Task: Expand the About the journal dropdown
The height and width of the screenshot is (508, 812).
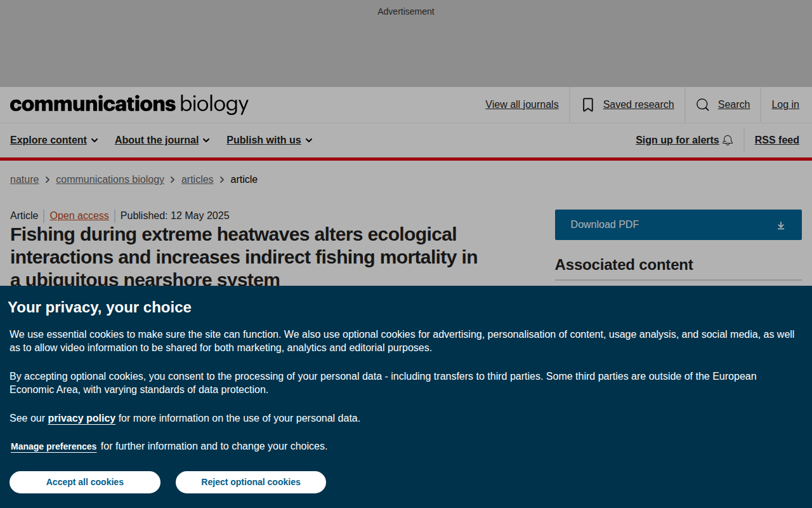Action: coord(162,140)
